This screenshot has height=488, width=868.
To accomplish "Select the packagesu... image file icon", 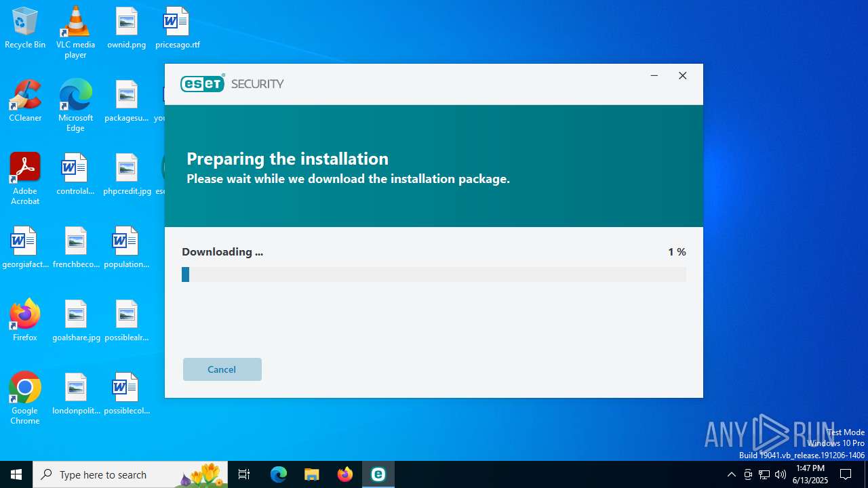I will coord(127,102).
